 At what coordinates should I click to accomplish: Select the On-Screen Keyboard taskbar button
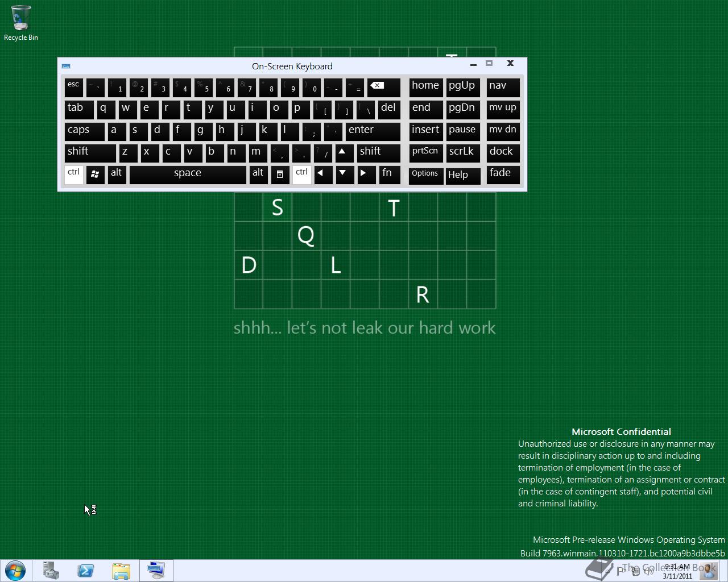156,571
